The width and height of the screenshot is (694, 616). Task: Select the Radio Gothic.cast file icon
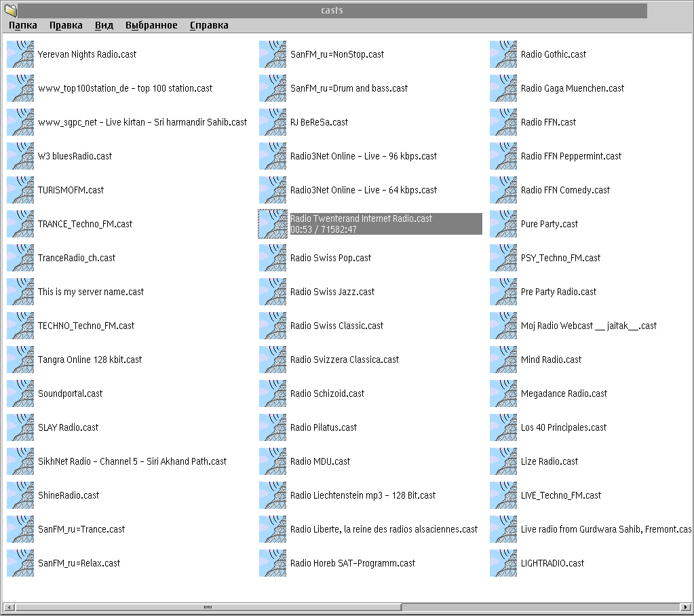[503, 54]
